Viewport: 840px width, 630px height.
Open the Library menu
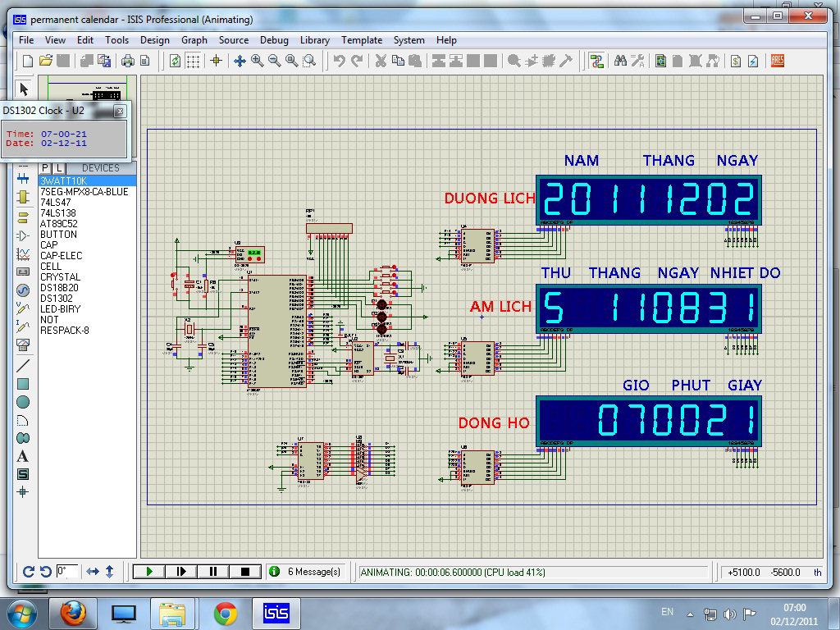pyautogui.click(x=314, y=39)
